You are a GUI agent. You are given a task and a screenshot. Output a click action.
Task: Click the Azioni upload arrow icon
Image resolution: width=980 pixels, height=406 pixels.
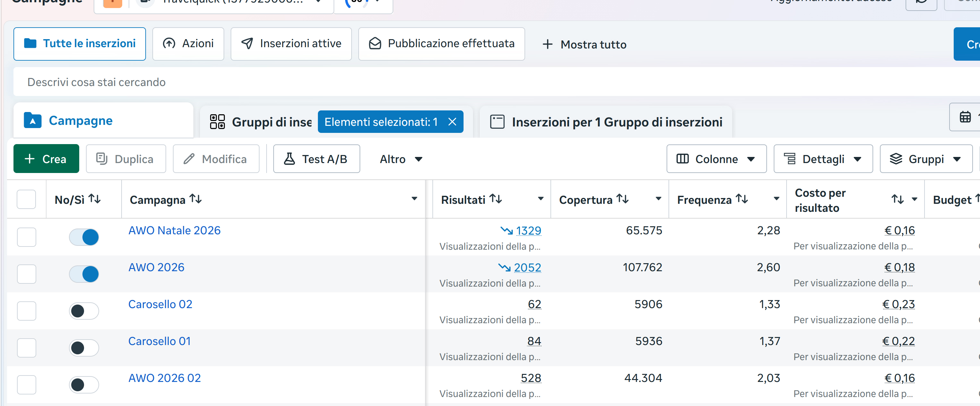169,43
